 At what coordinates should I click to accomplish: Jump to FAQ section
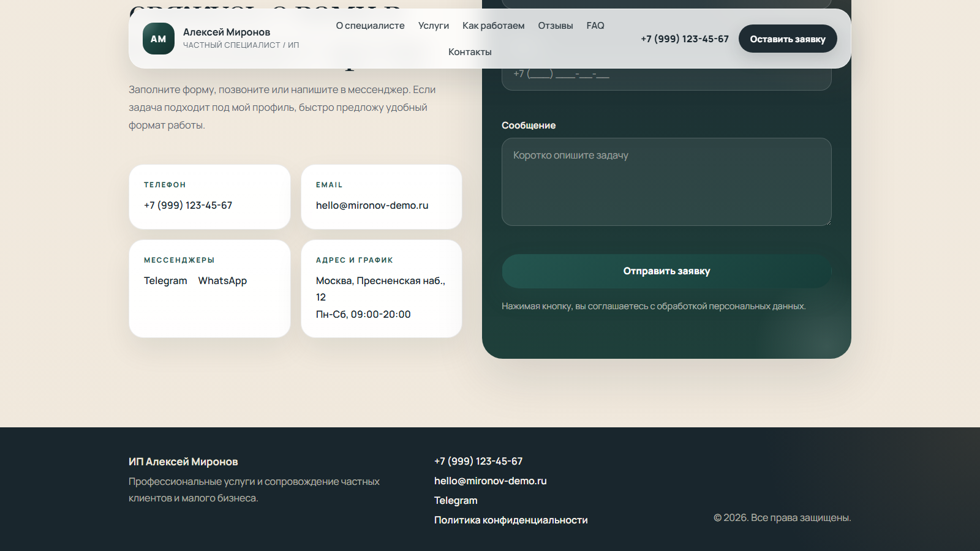pyautogui.click(x=595, y=26)
